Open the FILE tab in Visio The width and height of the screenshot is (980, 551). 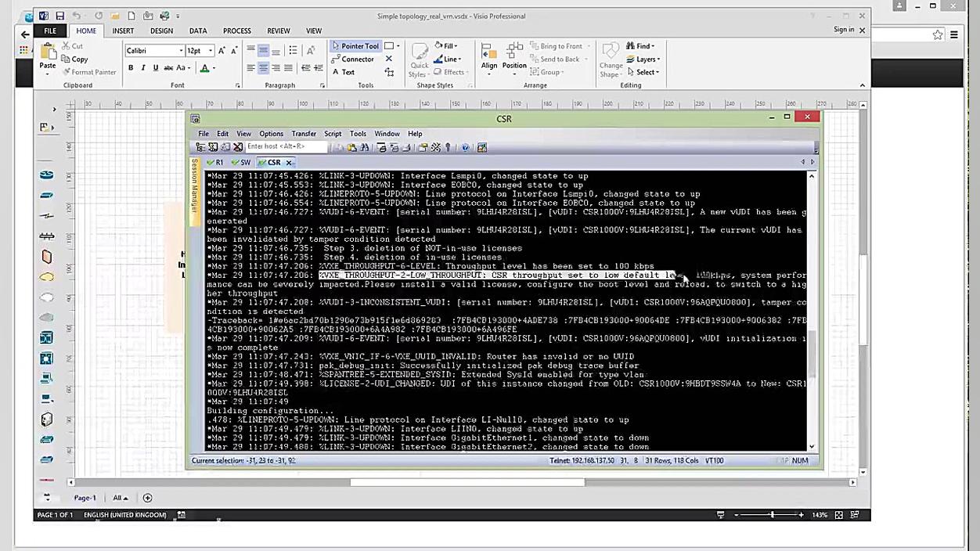(x=50, y=31)
